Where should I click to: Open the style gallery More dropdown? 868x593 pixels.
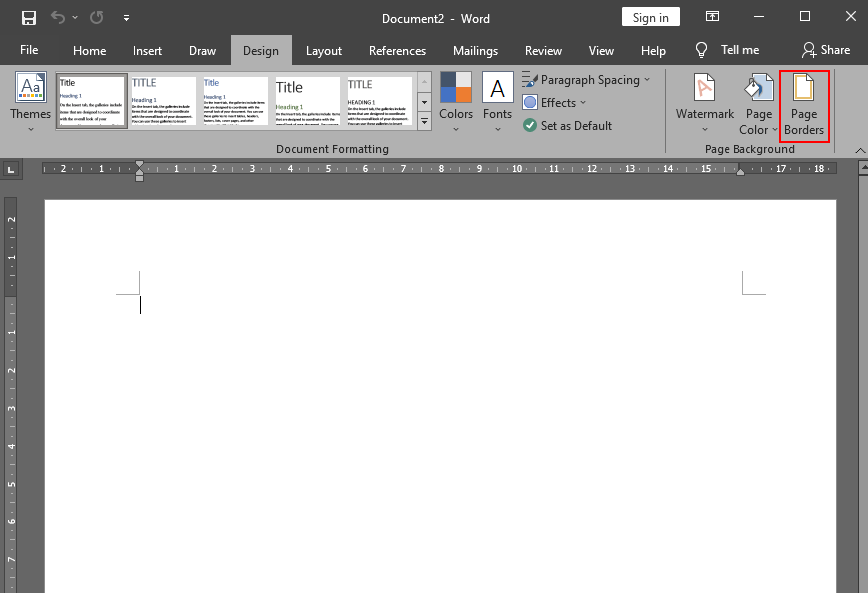pos(424,120)
